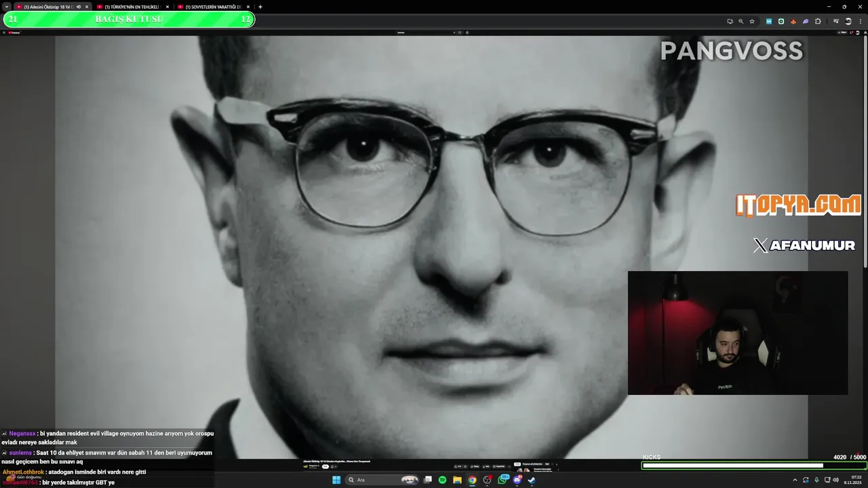Open WhatsApp from the taskbar
Screen dimensions: 868x488
[503, 480]
